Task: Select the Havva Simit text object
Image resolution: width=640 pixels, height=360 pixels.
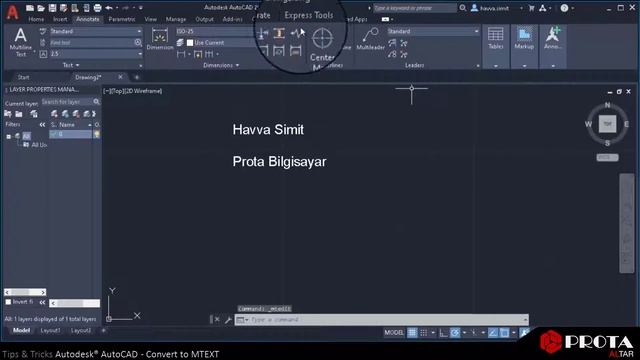Action: click(268, 130)
